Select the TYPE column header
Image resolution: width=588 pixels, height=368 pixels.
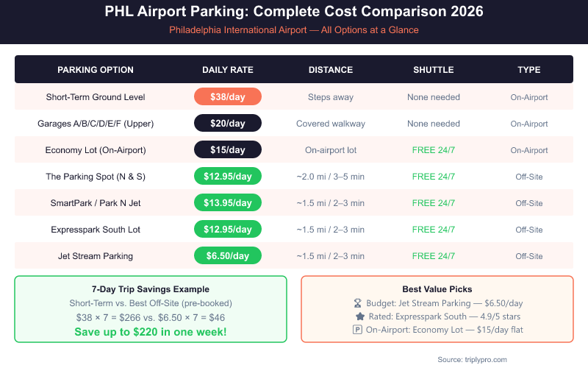click(x=529, y=70)
